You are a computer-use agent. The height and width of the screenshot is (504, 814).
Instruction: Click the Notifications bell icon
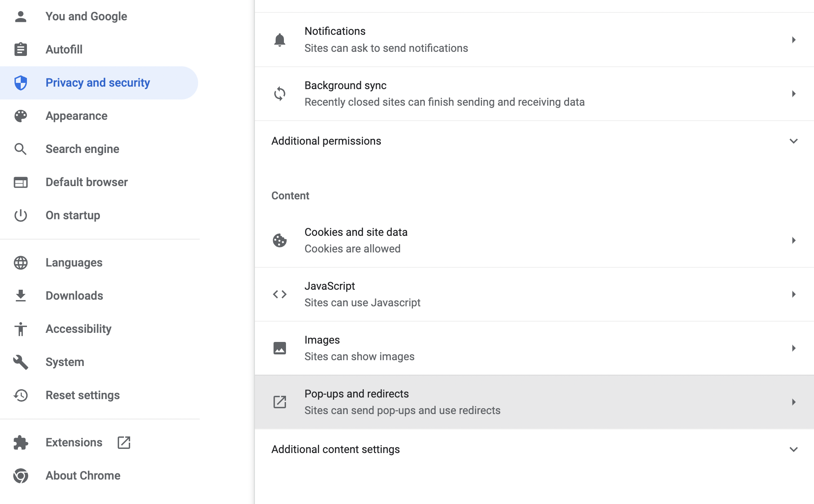[x=280, y=40]
